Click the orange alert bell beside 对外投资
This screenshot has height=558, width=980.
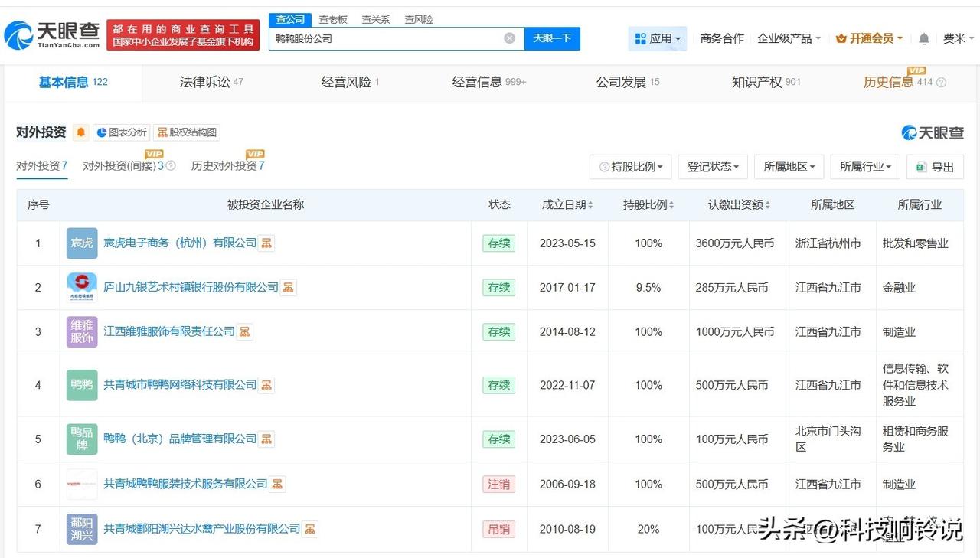point(81,132)
